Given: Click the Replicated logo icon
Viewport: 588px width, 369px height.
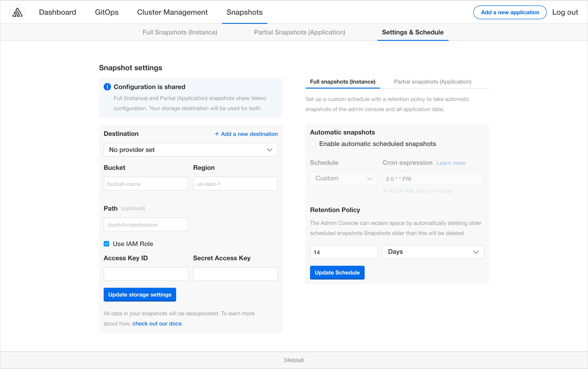Looking at the screenshot, I should (17, 12).
